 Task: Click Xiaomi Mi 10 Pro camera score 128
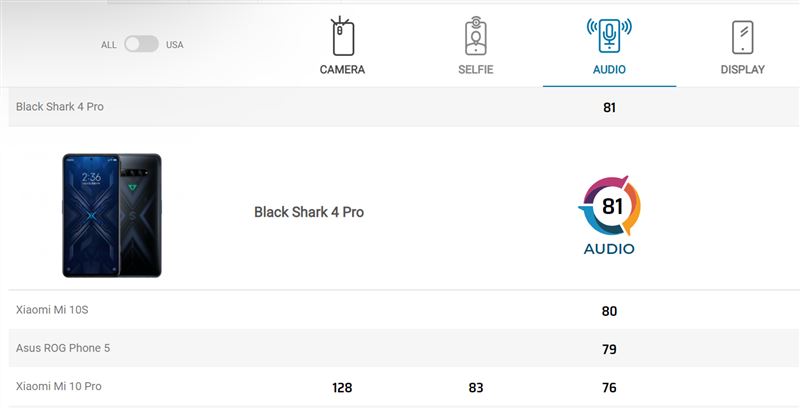342,388
